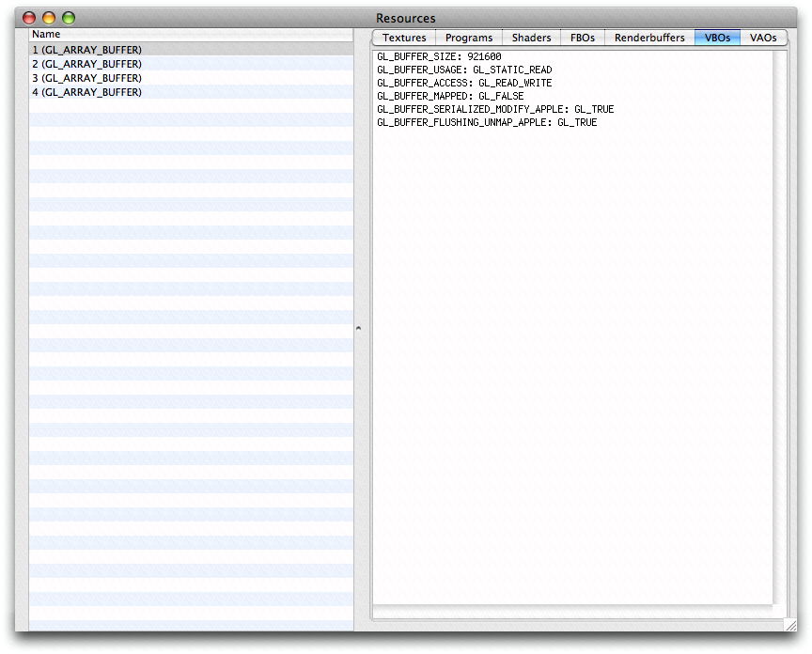Select buffer 2 (GL_ARRAY_BUFFER) in list
812x654 pixels.
point(87,64)
